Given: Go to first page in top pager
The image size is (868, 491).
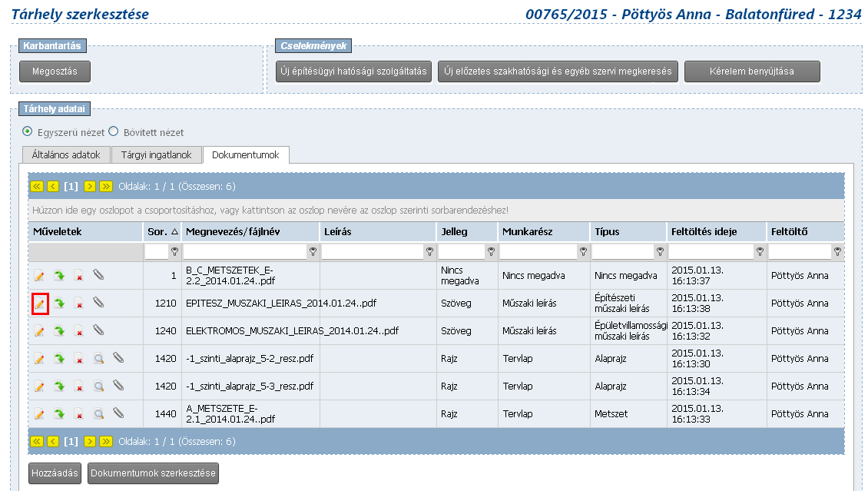Looking at the screenshot, I should 37,187.
